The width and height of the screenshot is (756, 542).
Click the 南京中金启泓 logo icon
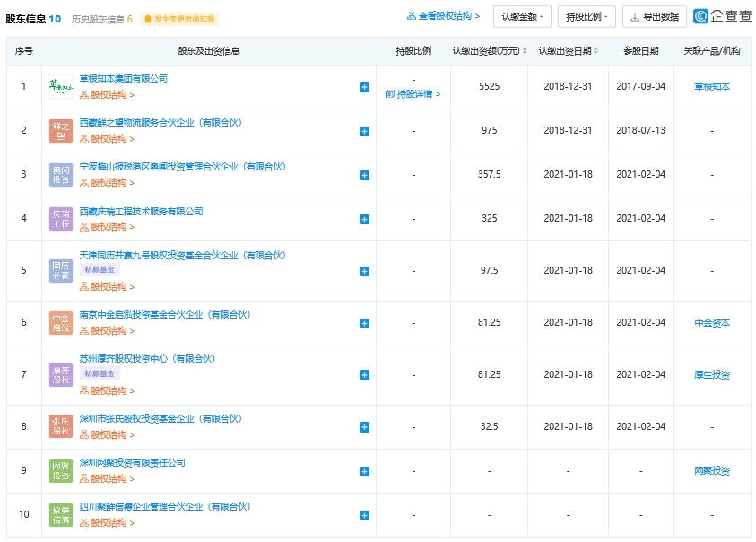point(61,323)
